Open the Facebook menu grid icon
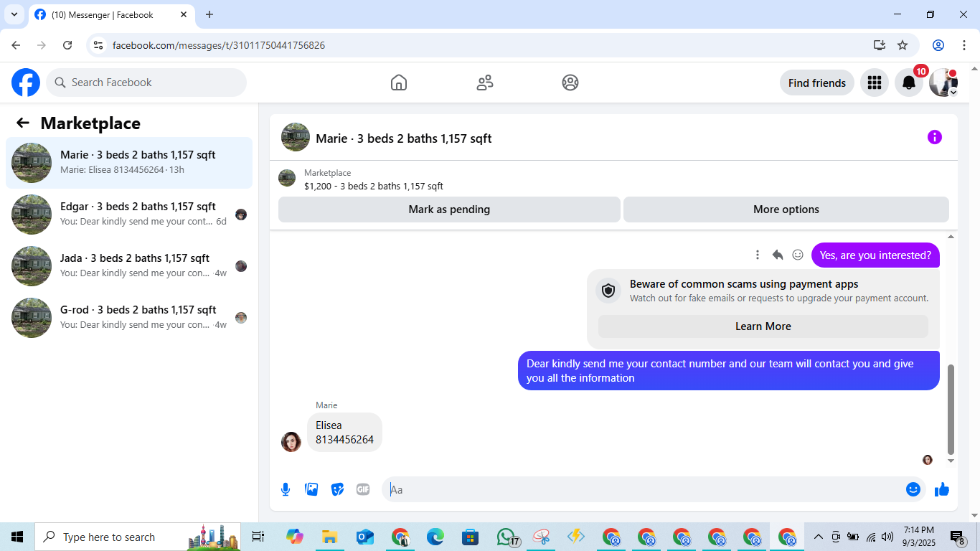 coord(874,83)
